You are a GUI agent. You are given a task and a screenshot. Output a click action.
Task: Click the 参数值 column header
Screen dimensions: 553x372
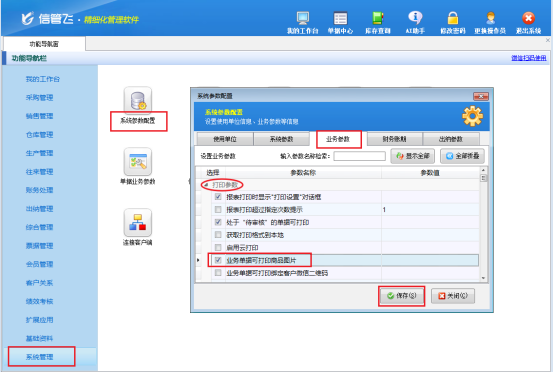coord(430,172)
